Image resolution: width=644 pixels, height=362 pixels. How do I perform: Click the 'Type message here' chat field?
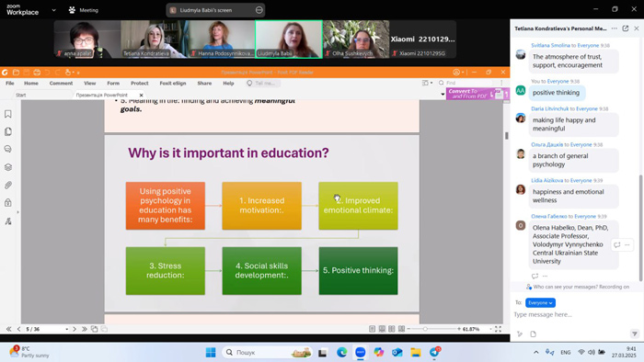pos(574,314)
